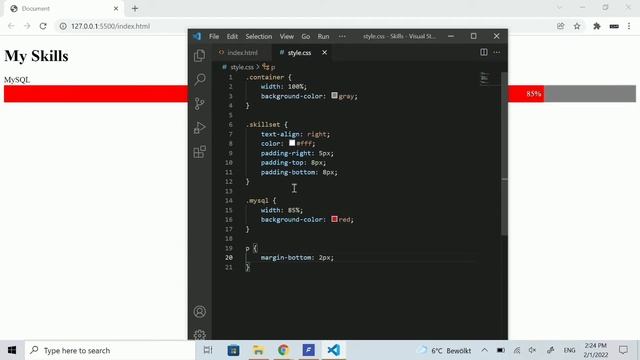This screenshot has height=360, width=640.
Task: Close the style.css tab
Action: [324, 52]
